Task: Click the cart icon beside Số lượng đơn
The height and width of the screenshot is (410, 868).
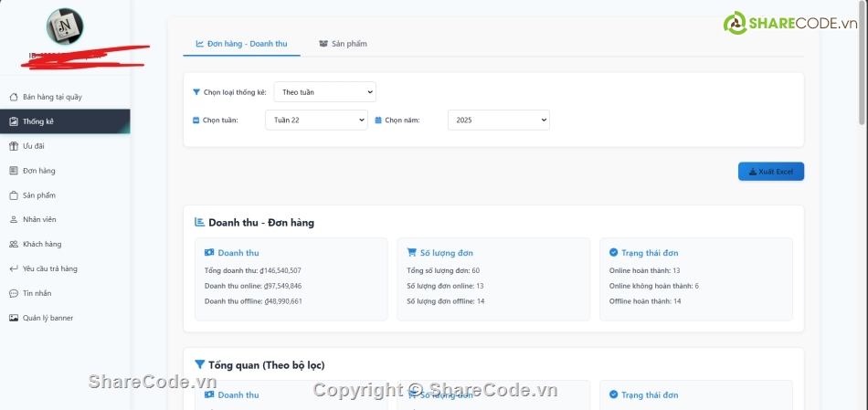Action: [x=411, y=253]
